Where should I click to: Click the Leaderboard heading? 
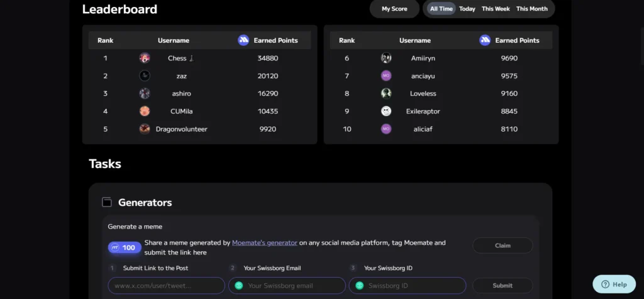point(119,9)
